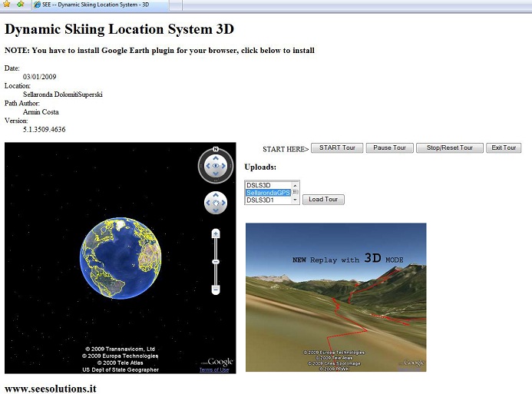Click the hand icon in pan joystick
Screen dimensions: 532x394
pyautogui.click(x=216, y=203)
